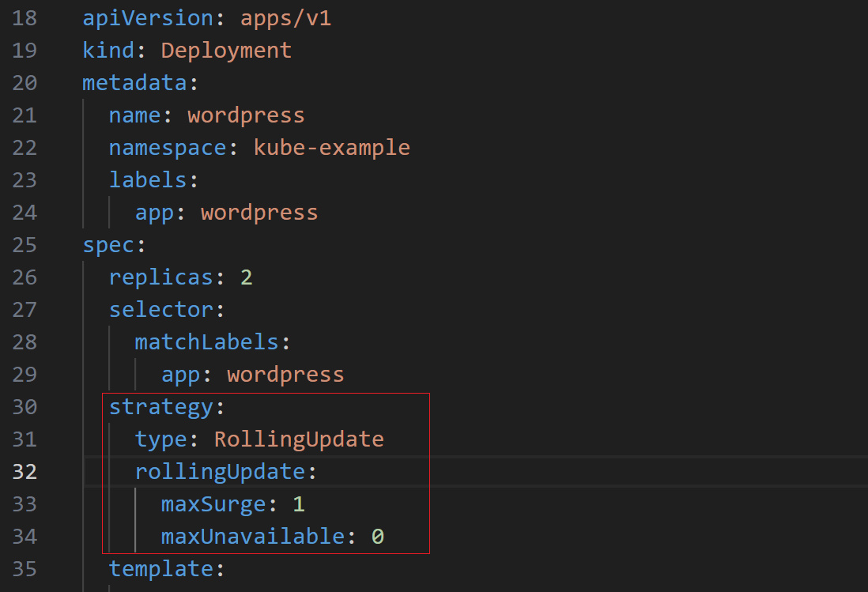Image resolution: width=868 pixels, height=592 pixels.
Task: Click the apps/v1 value
Action: point(285,18)
